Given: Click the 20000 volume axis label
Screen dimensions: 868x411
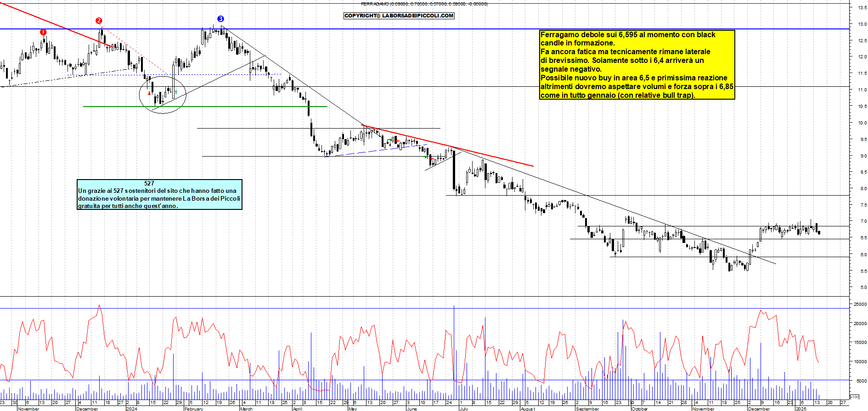Looking at the screenshot, I should click(x=860, y=323).
